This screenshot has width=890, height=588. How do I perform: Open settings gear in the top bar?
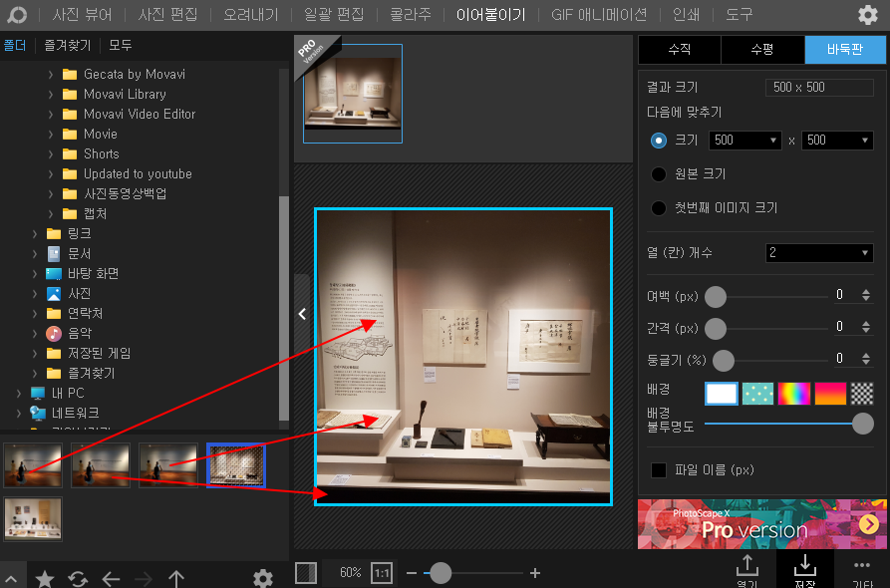(x=867, y=15)
